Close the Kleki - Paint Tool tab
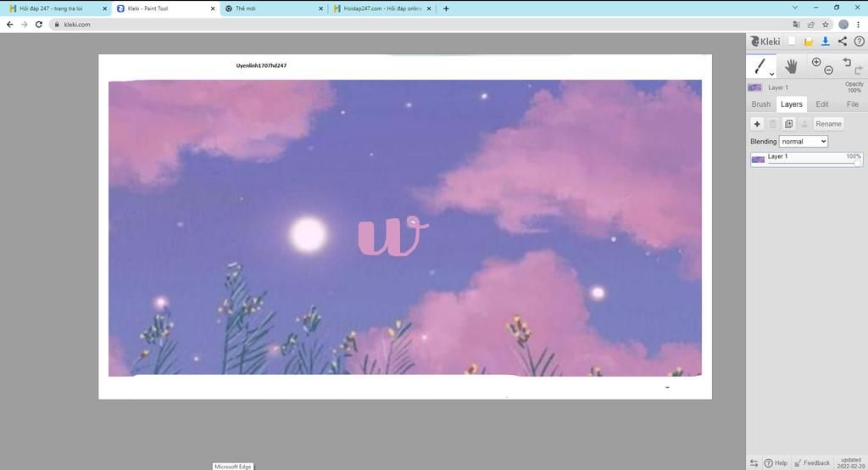 pyautogui.click(x=213, y=8)
